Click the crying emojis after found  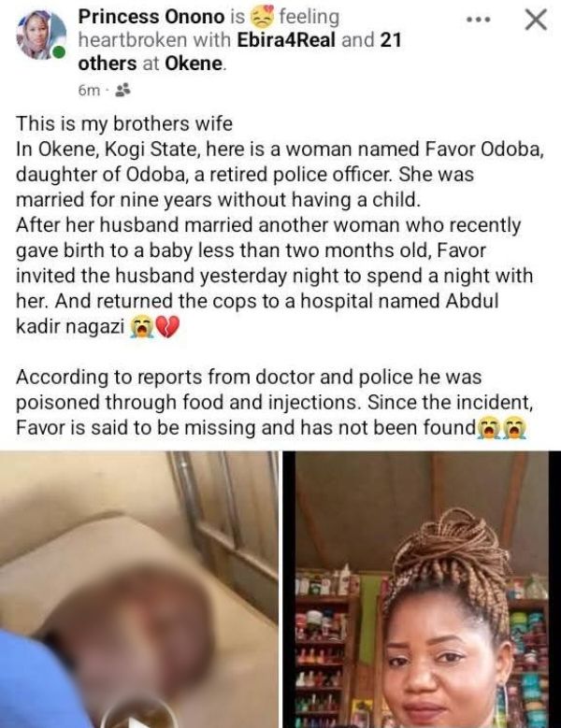coord(502,428)
